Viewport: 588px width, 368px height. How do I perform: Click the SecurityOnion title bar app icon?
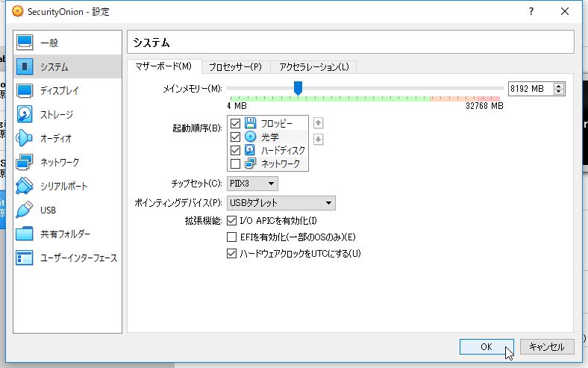pos(17,11)
